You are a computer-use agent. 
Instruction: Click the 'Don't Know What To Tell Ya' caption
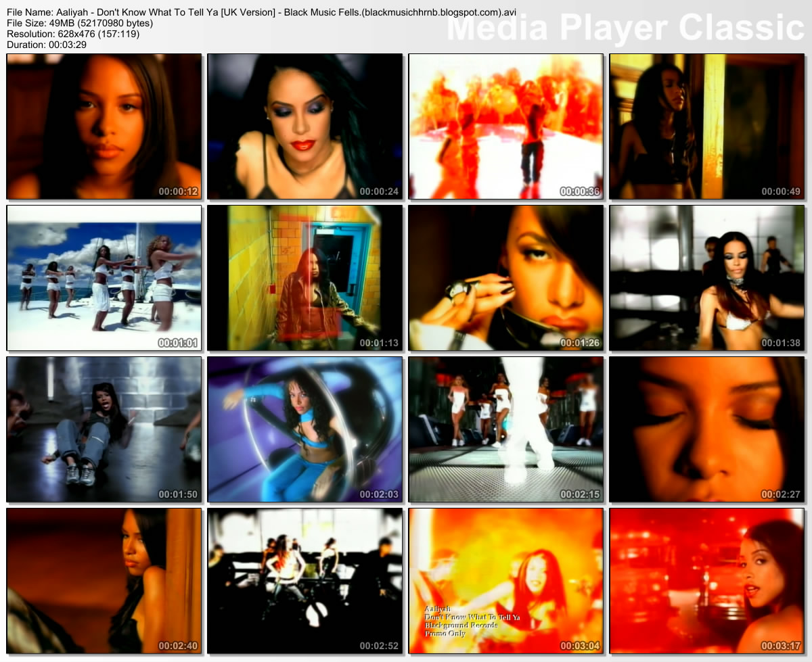click(x=472, y=617)
